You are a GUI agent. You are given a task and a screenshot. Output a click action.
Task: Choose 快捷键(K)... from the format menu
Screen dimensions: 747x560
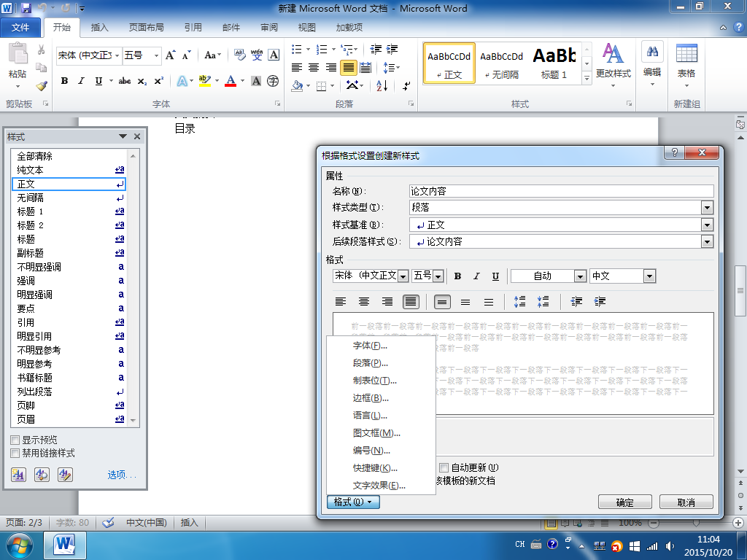pyautogui.click(x=375, y=468)
